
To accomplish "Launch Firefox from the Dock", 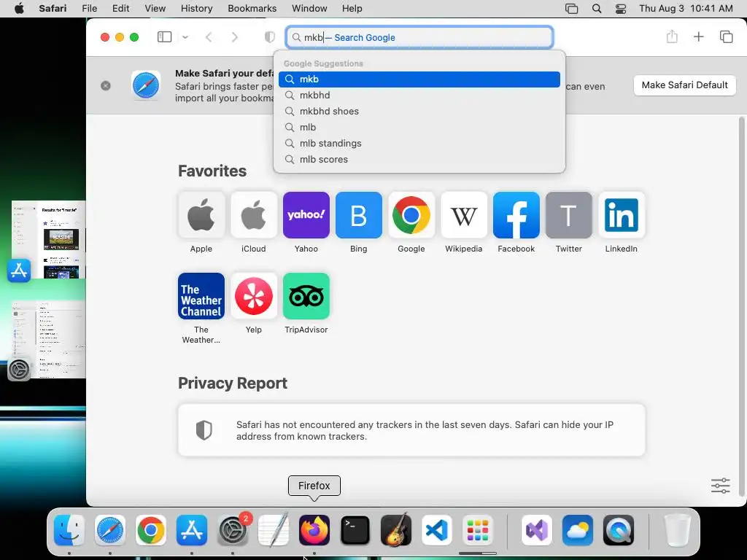I will tap(314, 530).
